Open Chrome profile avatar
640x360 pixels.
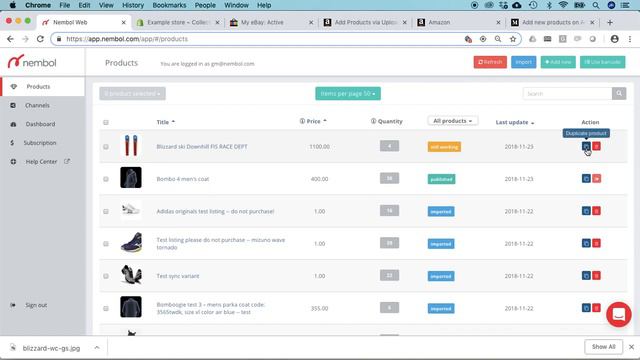coord(614,39)
